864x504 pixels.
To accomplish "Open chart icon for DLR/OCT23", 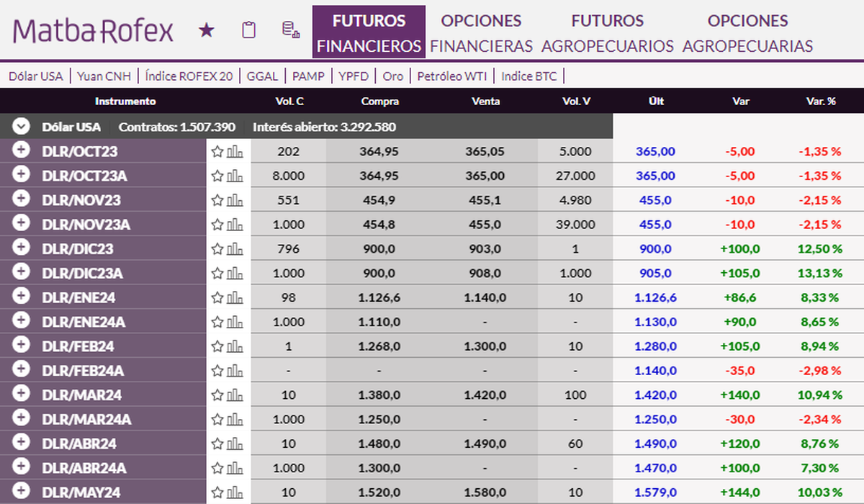I will point(235,151).
